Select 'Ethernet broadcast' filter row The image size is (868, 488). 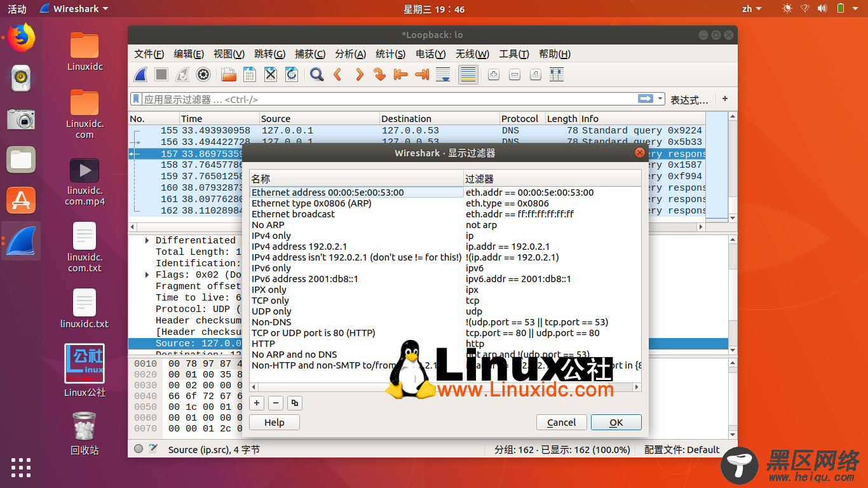[445, 214]
